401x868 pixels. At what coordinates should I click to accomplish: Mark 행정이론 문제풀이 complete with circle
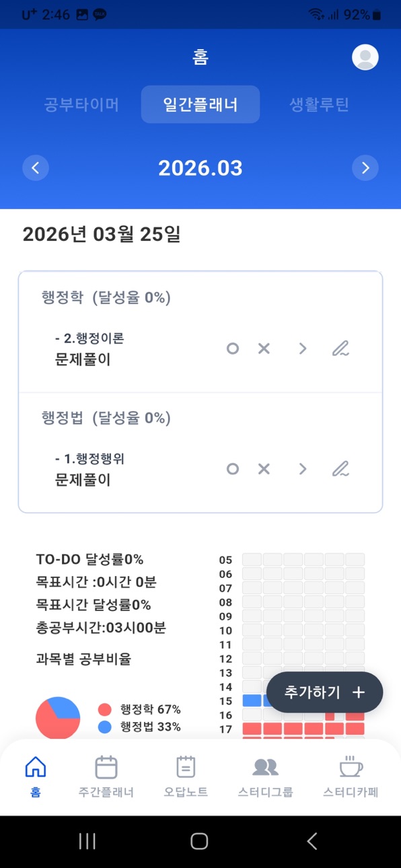click(233, 349)
